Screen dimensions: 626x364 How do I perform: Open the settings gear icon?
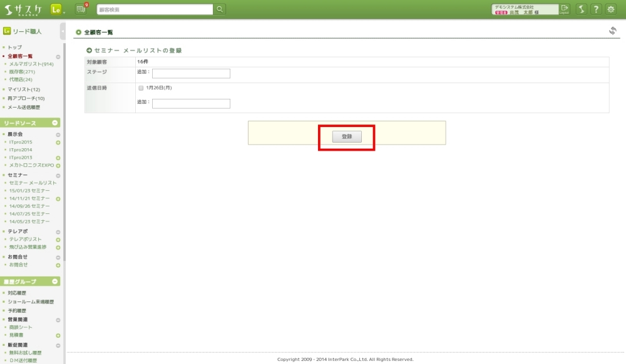pyautogui.click(x=611, y=9)
